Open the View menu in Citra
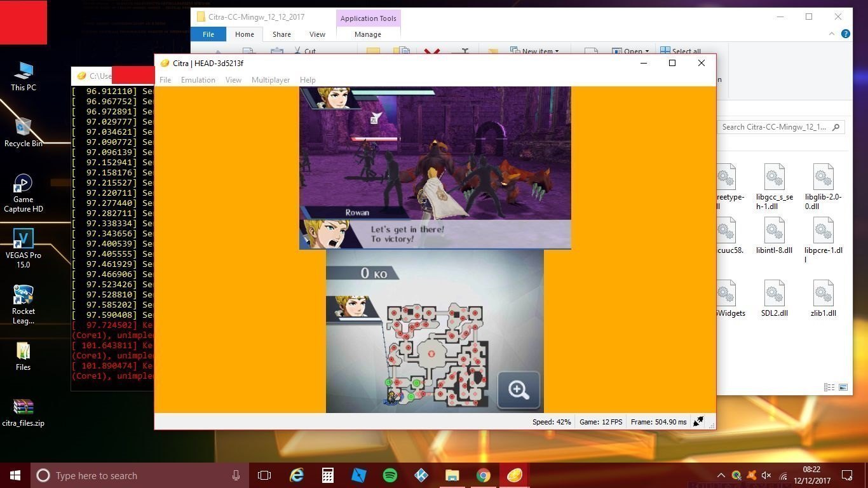 233,80
